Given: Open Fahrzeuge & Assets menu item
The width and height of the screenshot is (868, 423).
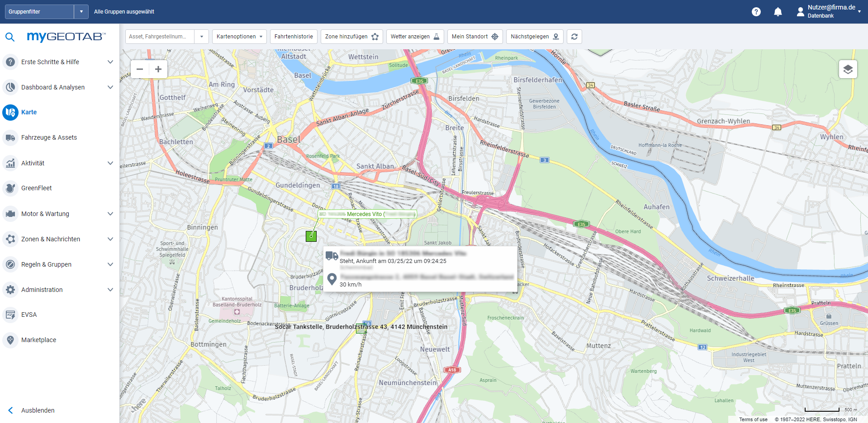Looking at the screenshot, I should tap(49, 137).
